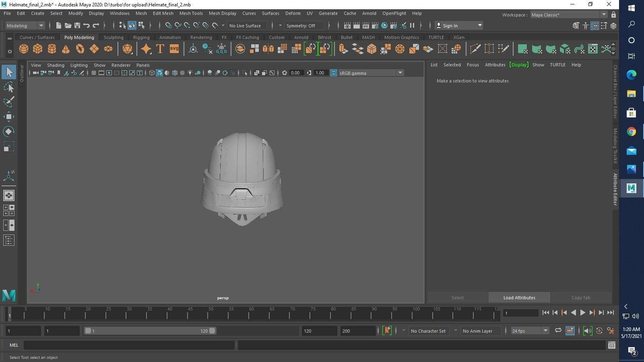Open the Symmetry Off dropdown
Screen dimensions: 644x362
click(x=304, y=25)
